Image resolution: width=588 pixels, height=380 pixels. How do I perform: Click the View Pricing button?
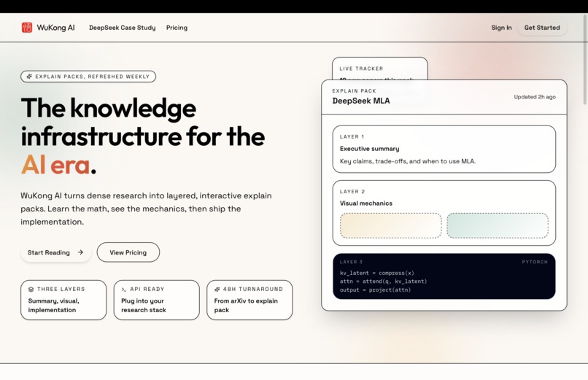pos(128,252)
